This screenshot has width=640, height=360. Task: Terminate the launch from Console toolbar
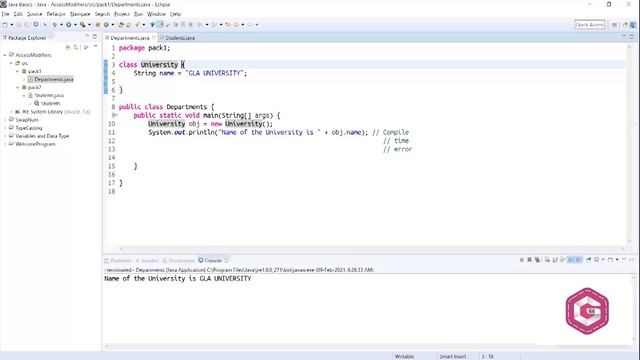pos(522,260)
